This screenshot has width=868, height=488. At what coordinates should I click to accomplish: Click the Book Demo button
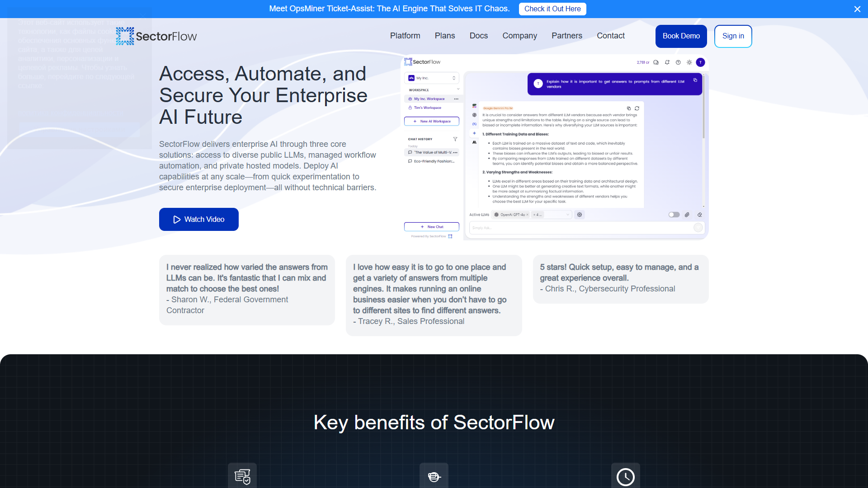click(681, 36)
